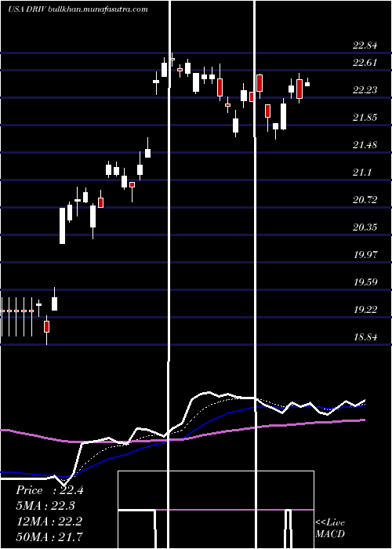Select the 5MA : 22.3 readout
392x549 pixels.
tap(45, 506)
